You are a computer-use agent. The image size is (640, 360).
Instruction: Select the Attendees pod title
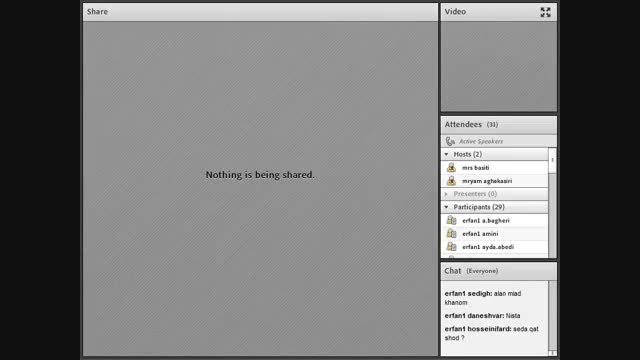tap(463, 124)
